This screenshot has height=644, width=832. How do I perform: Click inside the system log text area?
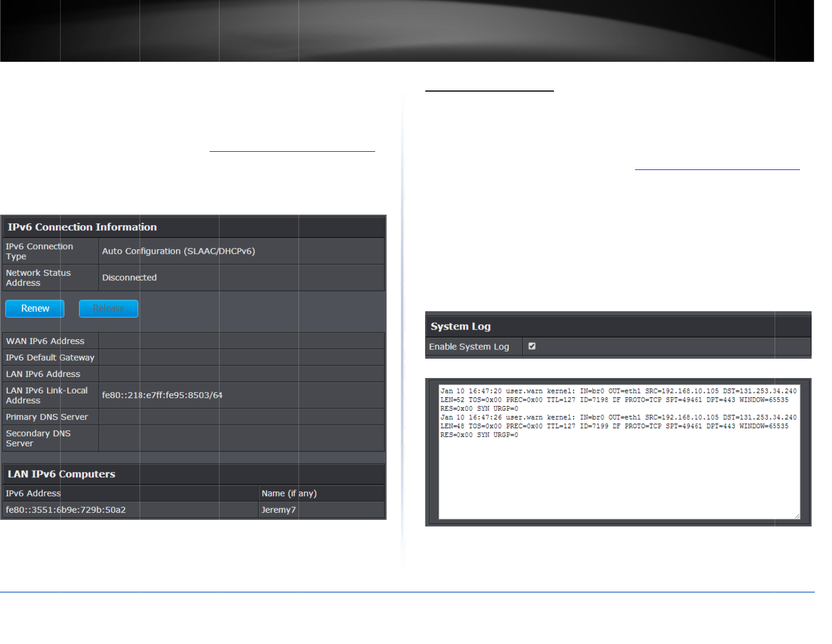(619, 451)
